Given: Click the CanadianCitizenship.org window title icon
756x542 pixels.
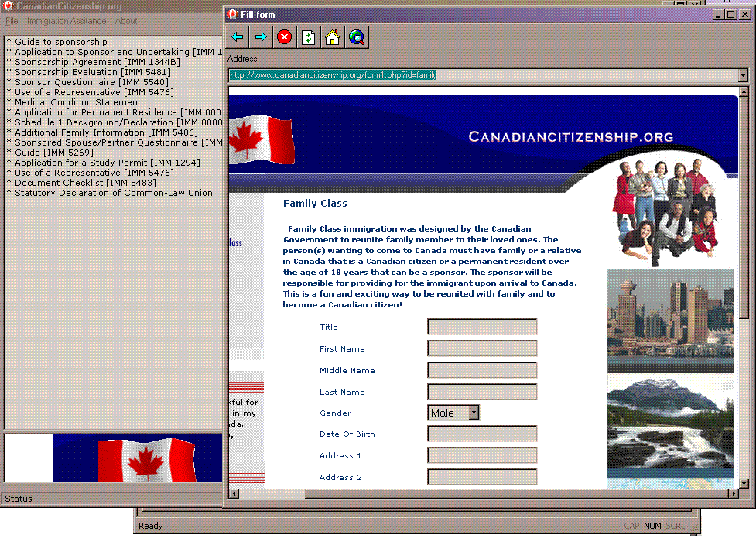Looking at the screenshot, I should pos(8,5).
